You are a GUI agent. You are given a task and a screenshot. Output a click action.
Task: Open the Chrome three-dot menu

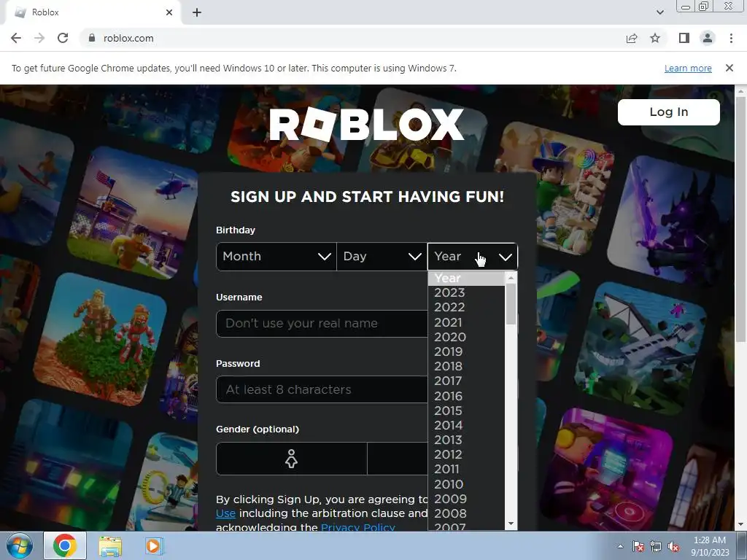pyautogui.click(x=731, y=38)
